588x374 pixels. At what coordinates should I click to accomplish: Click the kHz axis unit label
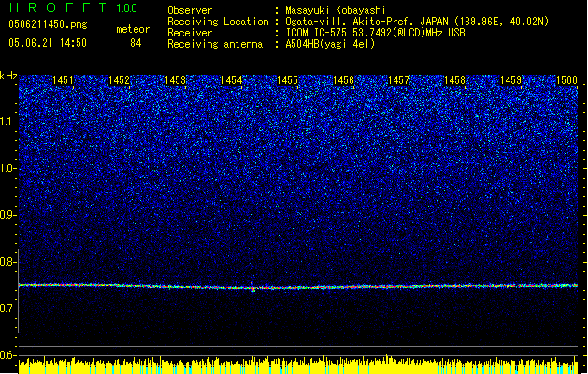pyautogui.click(x=9, y=75)
